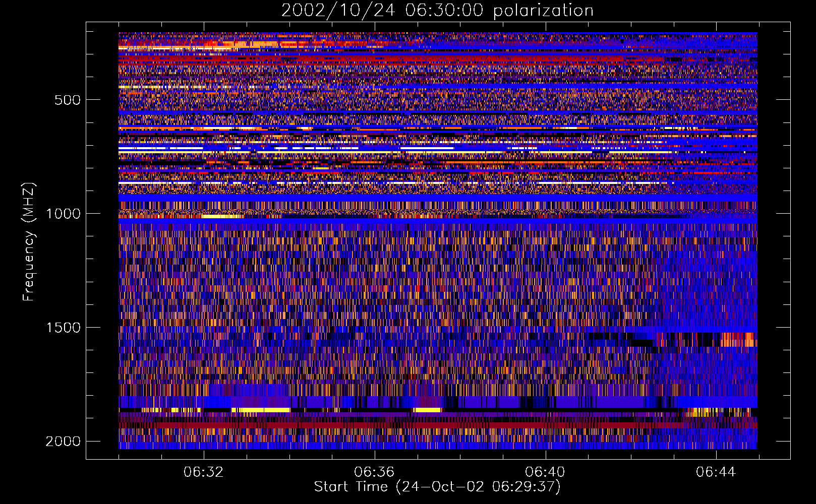816x504 pixels.
Task: Select the 1000 frequency tick label
Action: 63,214
